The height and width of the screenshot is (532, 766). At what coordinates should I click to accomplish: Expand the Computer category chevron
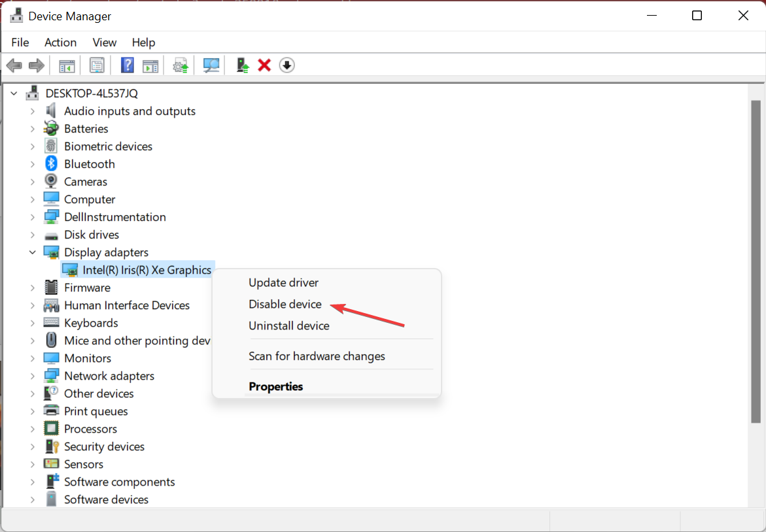33,199
